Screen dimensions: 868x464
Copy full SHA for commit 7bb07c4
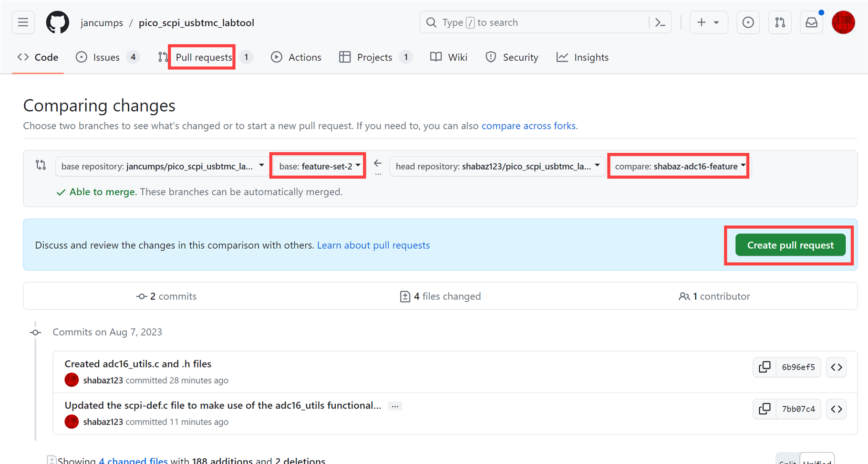tap(765, 409)
